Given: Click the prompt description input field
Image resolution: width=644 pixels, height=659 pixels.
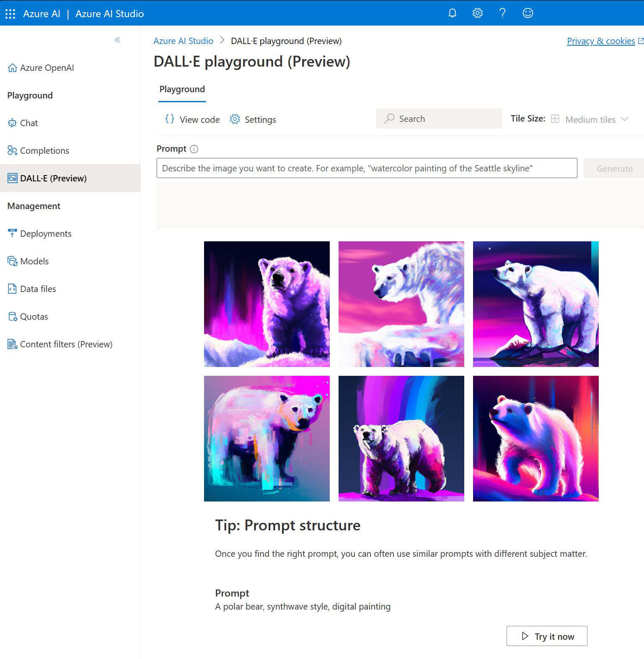Looking at the screenshot, I should (367, 168).
